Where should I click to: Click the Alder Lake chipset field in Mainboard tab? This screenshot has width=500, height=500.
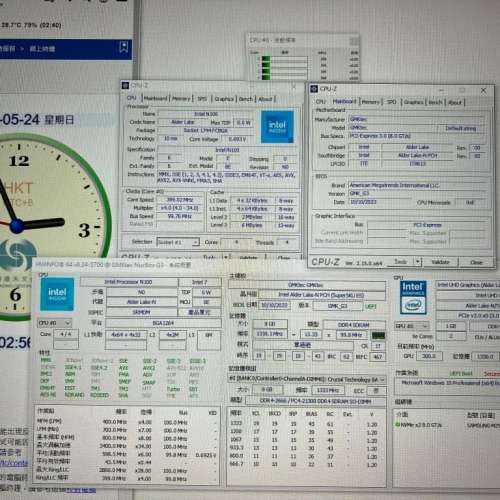pyautogui.click(x=417, y=147)
